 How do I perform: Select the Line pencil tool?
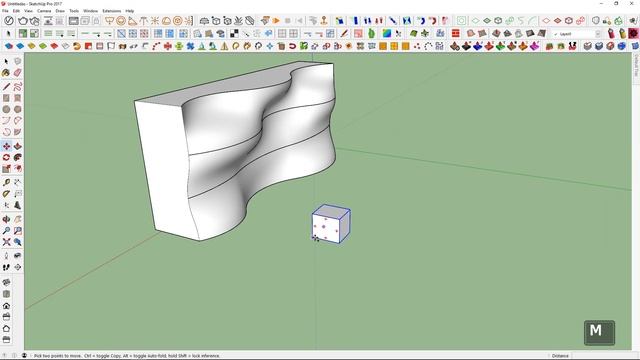6,87
